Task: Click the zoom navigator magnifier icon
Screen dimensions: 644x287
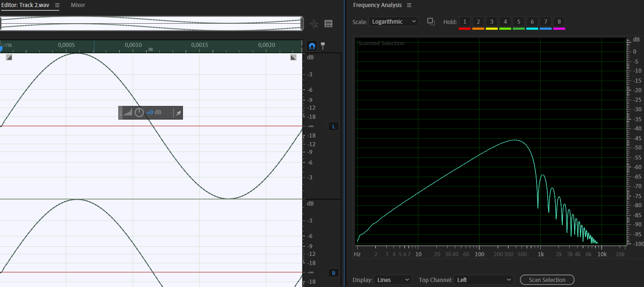Action: (314, 24)
